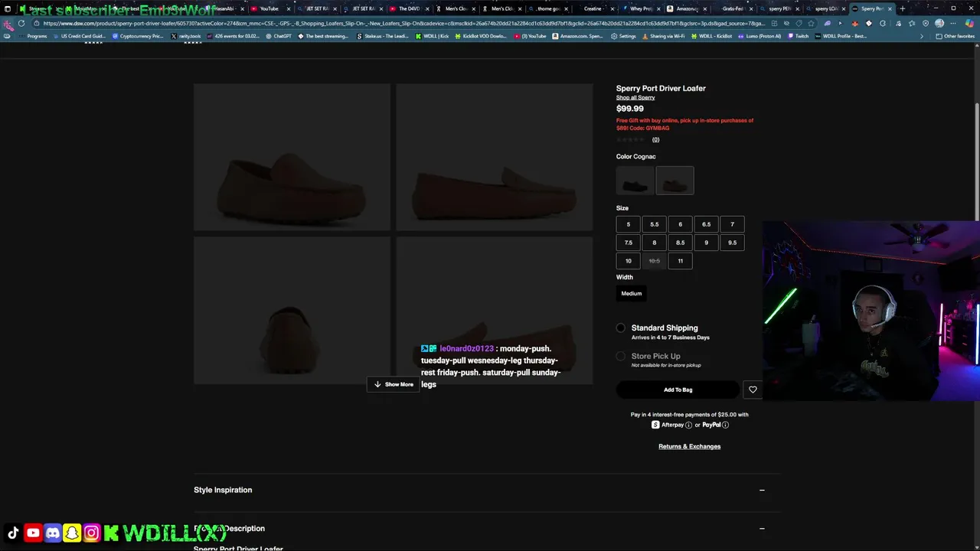View top-left loafer side image
Viewport: 980px width, 551px height.
292,157
